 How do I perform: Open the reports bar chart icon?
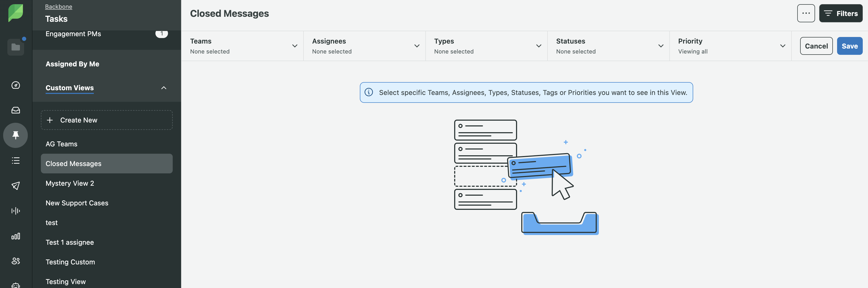(15, 236)
